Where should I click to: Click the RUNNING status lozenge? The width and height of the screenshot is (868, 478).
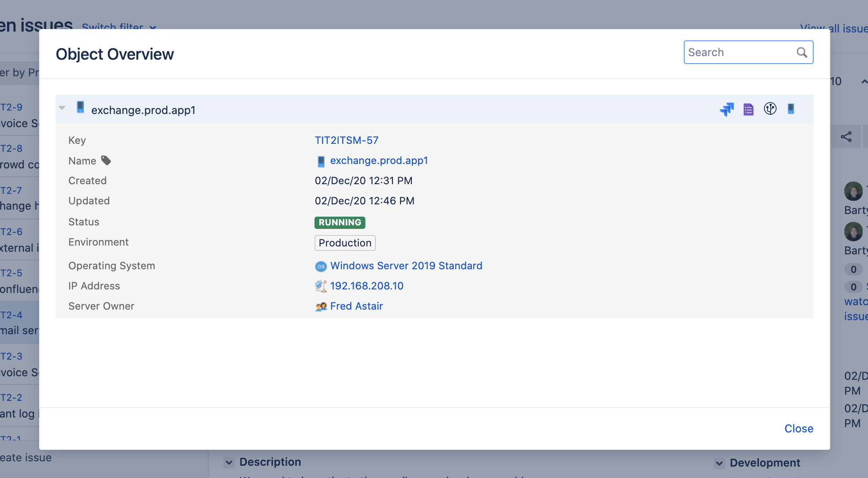point(339,222)
